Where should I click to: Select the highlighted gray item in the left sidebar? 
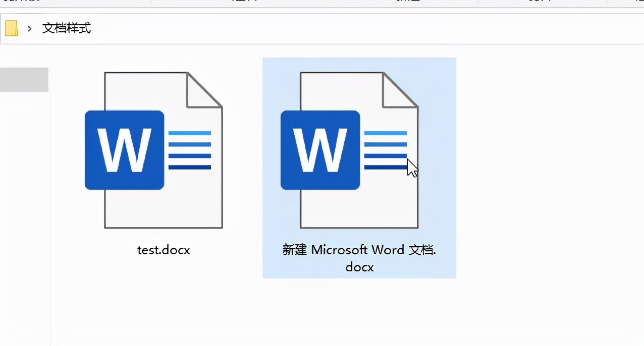24,80
